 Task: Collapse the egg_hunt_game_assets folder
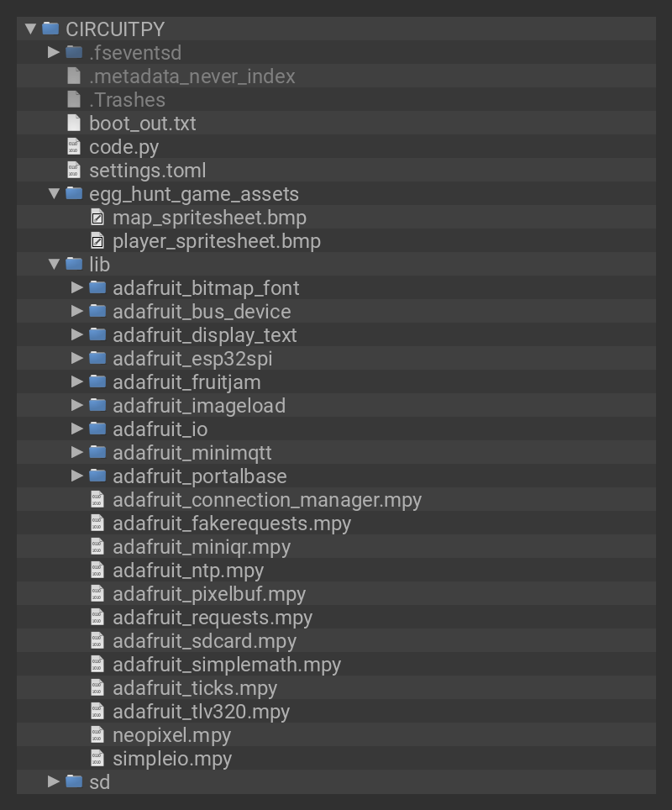pyautogui.click(x=54, y=194)
